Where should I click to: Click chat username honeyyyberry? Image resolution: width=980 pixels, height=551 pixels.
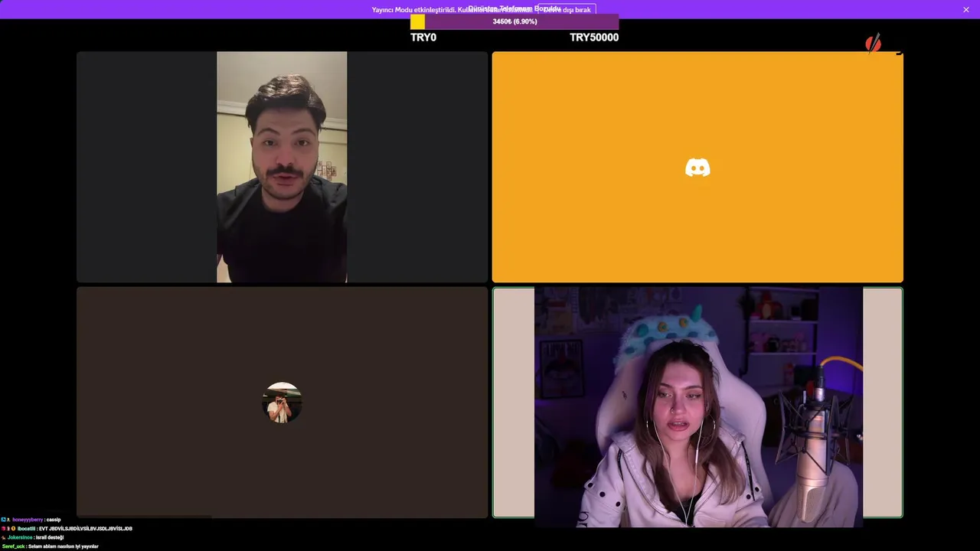coord(28,520)
